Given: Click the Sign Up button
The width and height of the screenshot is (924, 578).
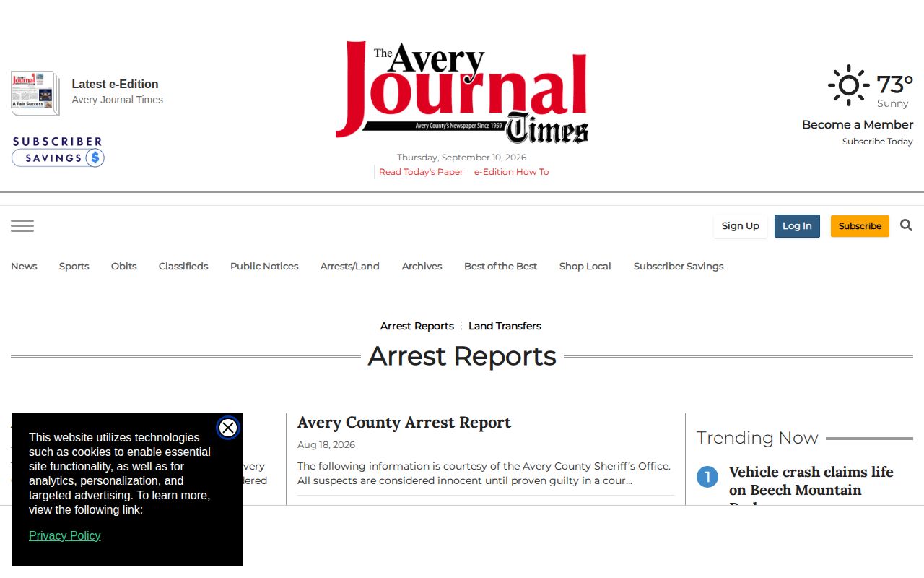Looking at the screenshot, I should pos(741,226).
